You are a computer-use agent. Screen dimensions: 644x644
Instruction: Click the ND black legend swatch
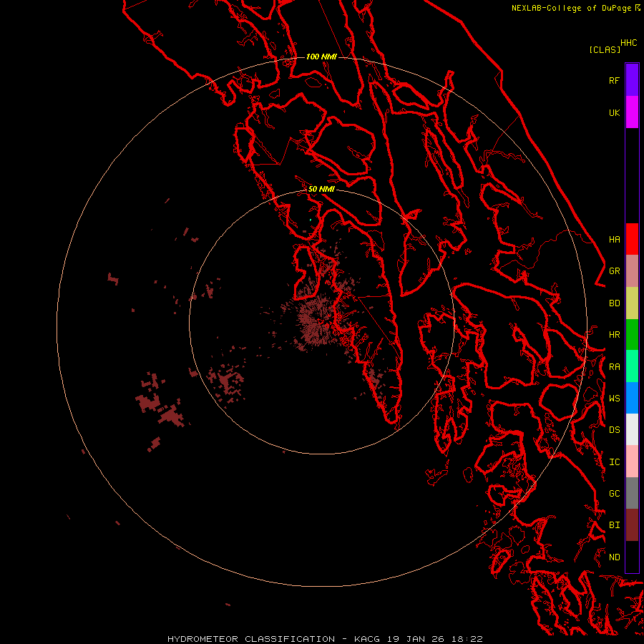(632, 557)
